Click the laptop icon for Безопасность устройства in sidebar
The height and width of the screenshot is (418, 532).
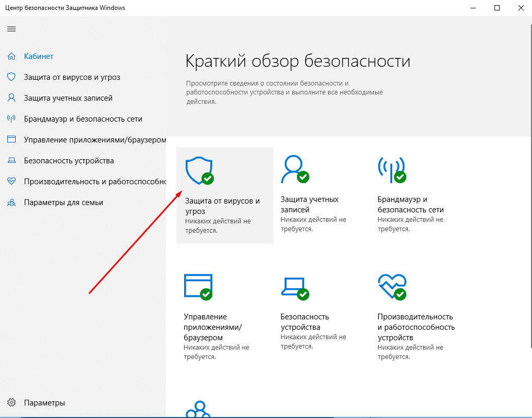11,160
